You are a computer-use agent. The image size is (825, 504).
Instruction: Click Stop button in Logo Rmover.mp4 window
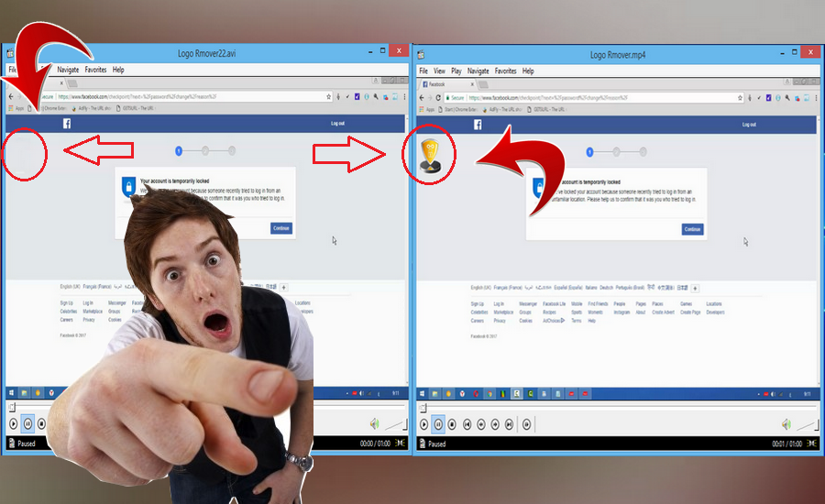(452, 424)
